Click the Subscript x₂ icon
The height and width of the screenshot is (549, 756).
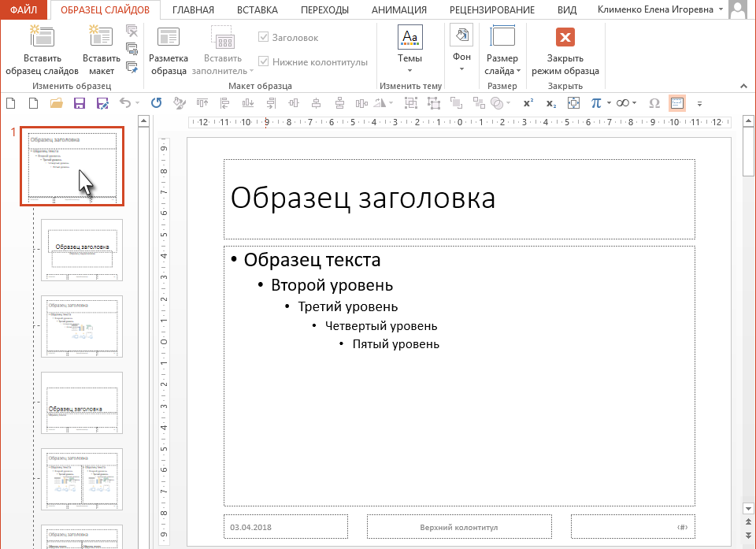point(551,103)
